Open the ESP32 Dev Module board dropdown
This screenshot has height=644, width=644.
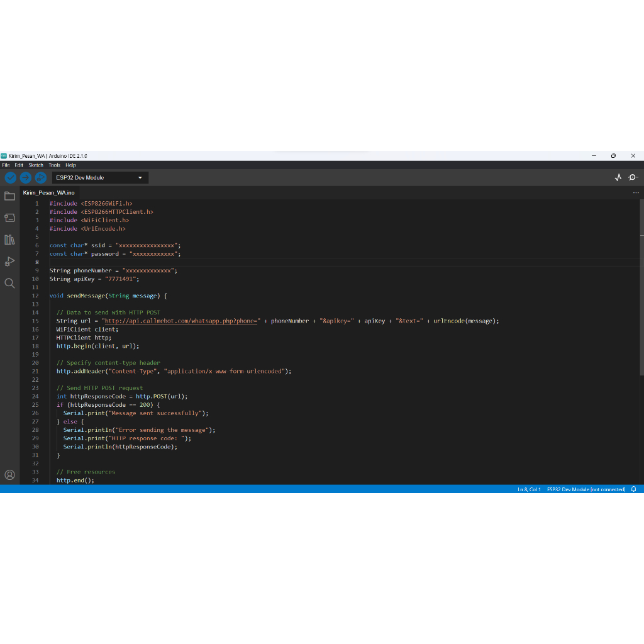coord(100,177)
